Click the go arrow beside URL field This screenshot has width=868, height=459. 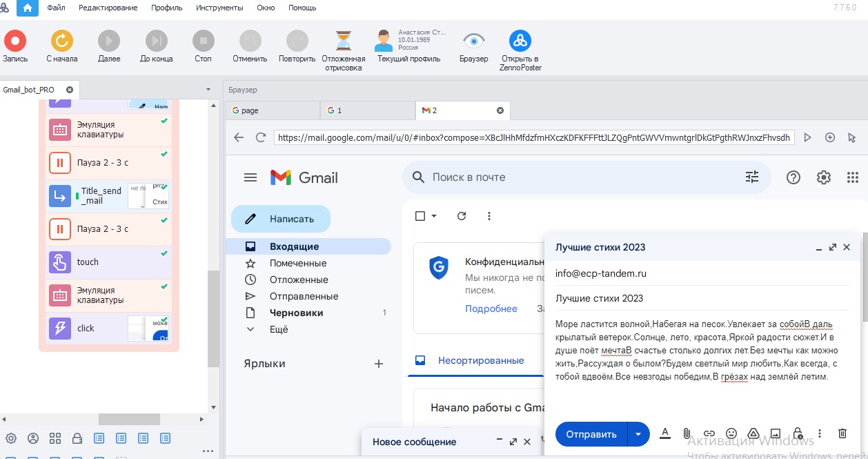808,137
